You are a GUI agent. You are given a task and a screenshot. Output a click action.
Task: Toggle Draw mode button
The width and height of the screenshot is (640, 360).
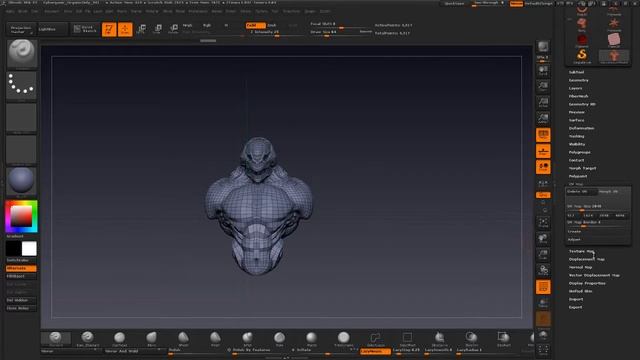pos(125,29)
